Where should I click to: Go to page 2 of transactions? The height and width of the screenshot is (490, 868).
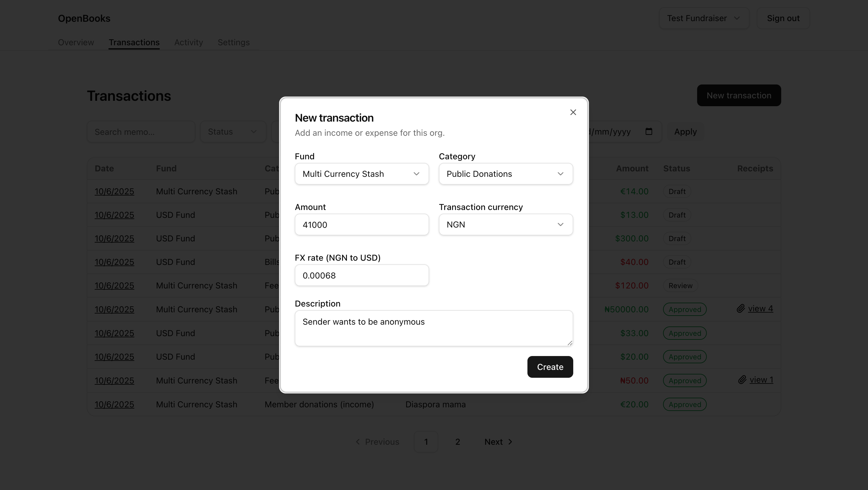click(x=457, y=442)
